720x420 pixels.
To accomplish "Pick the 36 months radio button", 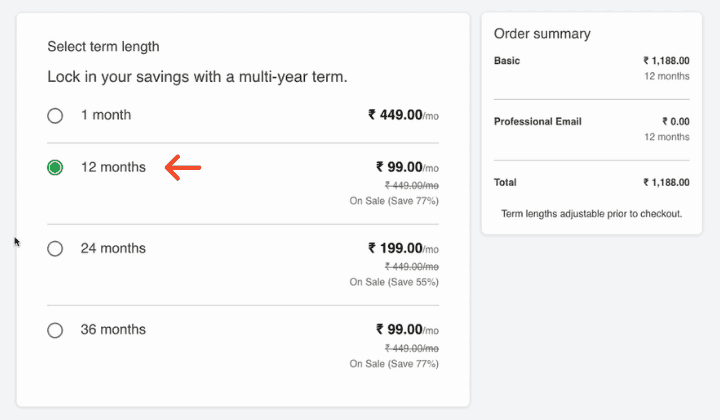I will tap(55, 330).
